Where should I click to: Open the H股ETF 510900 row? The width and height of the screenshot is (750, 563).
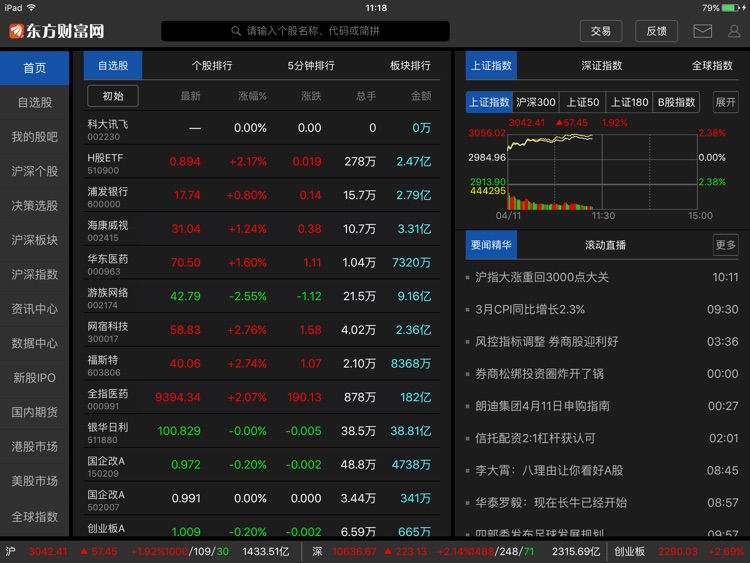click(262, 162)
